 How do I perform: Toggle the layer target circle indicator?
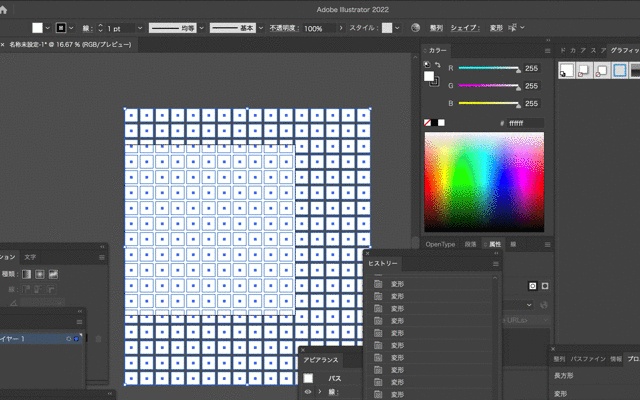click(67, 339)
